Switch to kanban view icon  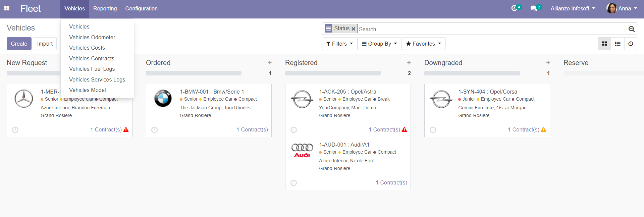604,44
